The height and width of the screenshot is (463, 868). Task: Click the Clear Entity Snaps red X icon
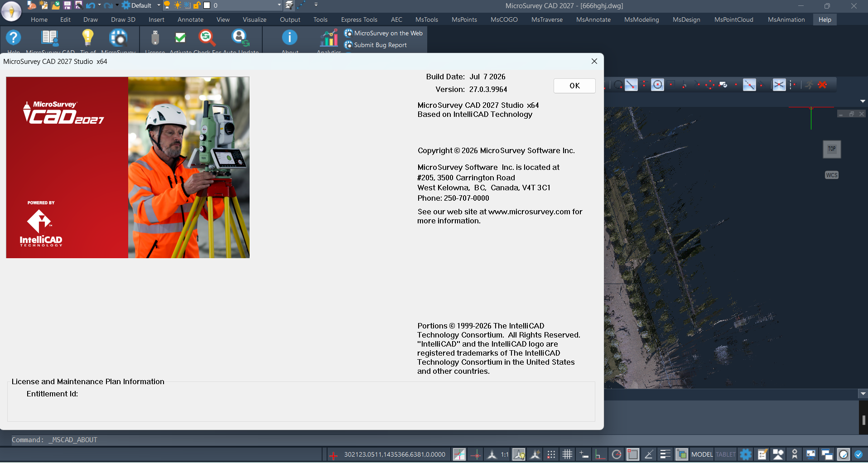(x=823, y=85)
